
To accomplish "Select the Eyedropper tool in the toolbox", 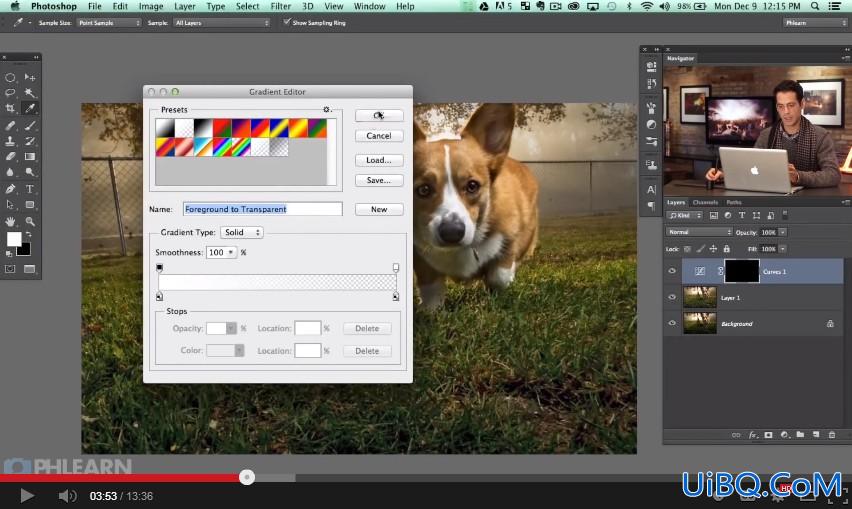I will tap(30, 108).
